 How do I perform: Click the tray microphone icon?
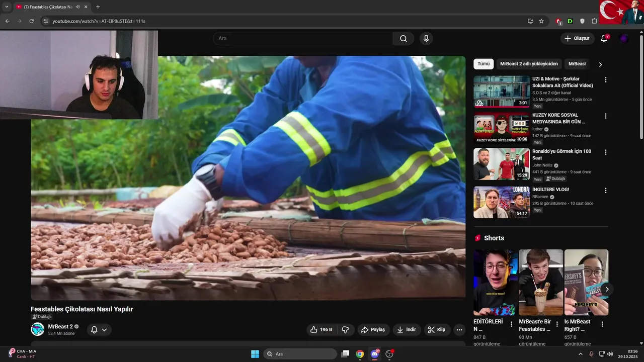pyautogui.click(x=591, y=354)
